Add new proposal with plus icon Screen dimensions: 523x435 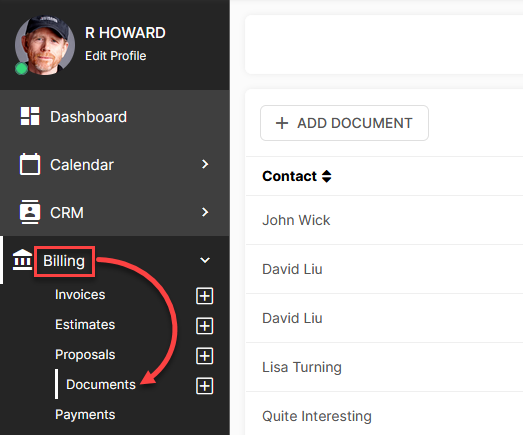point(204,356)
